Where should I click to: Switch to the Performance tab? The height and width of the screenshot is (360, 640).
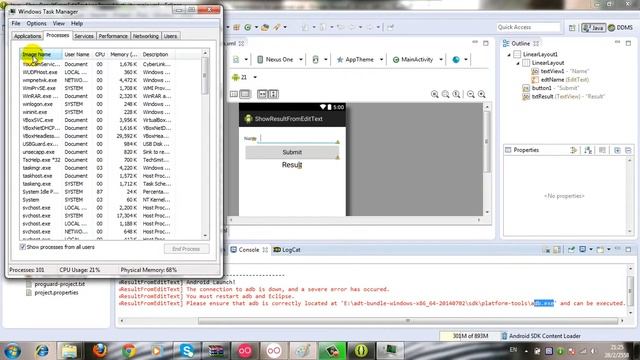[x=113, y=36]
